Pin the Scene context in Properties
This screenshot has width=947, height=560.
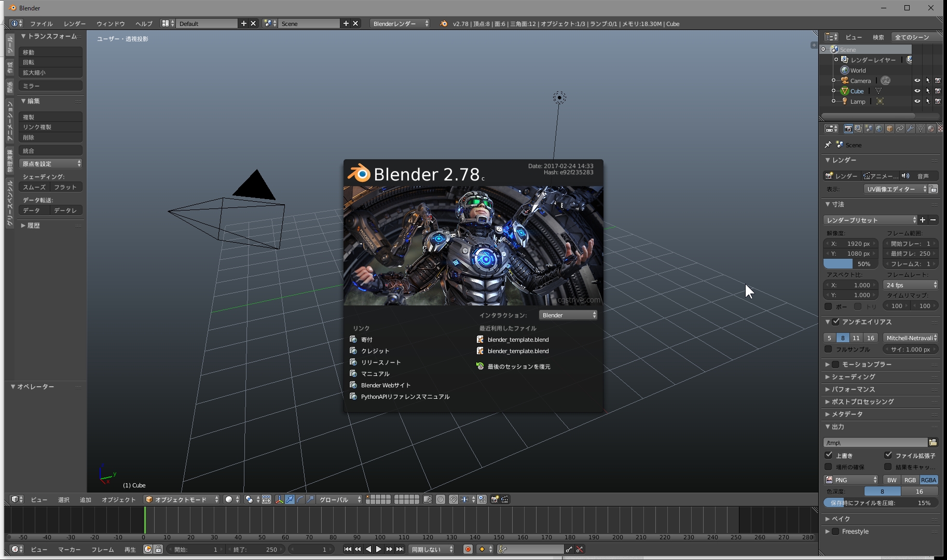point(828,145)
